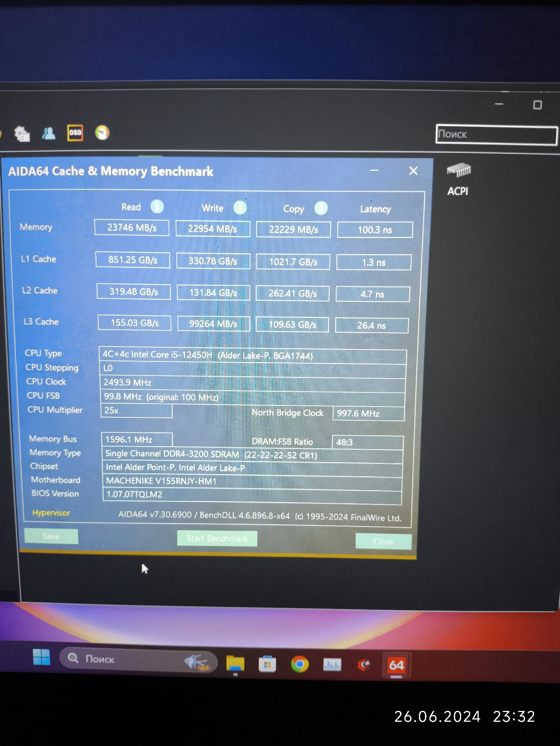Click the Hypervisor label

point(51,513)
